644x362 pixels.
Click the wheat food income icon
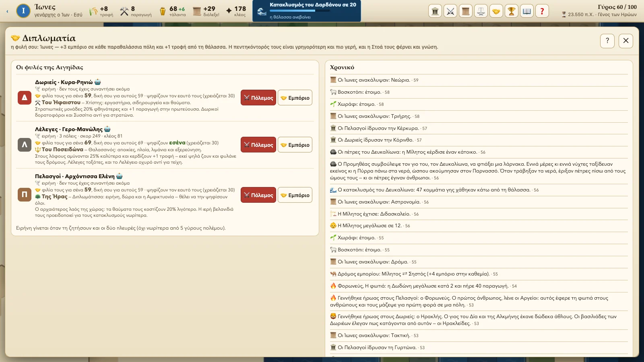click(93, 11)
